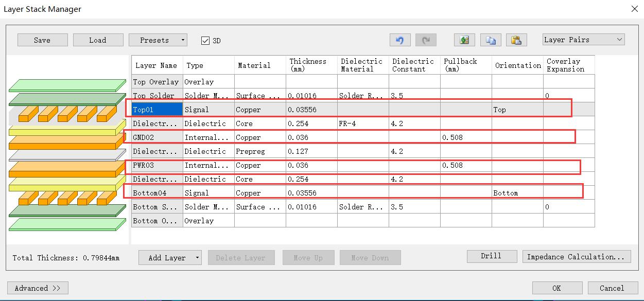Click the Move Down button
The height and width of the screenshot is (301, 644).
[x=370, y=258]
